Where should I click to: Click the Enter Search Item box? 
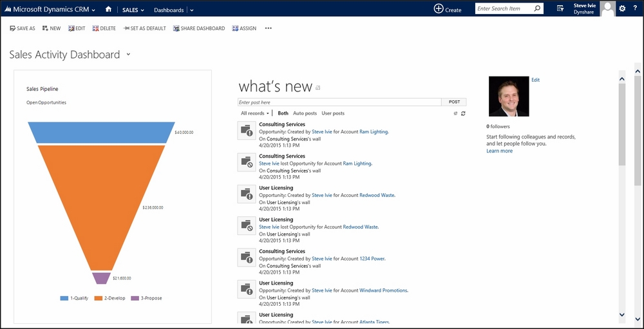[504, 8]
